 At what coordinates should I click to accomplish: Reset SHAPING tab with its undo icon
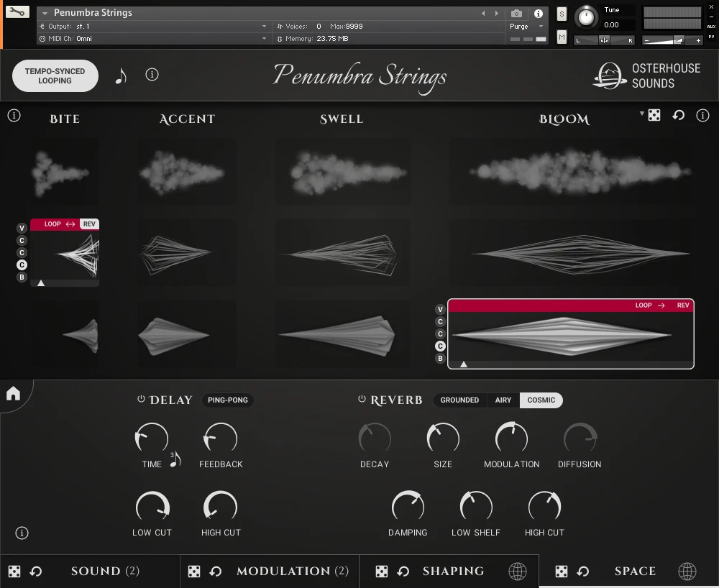point(403,571)
